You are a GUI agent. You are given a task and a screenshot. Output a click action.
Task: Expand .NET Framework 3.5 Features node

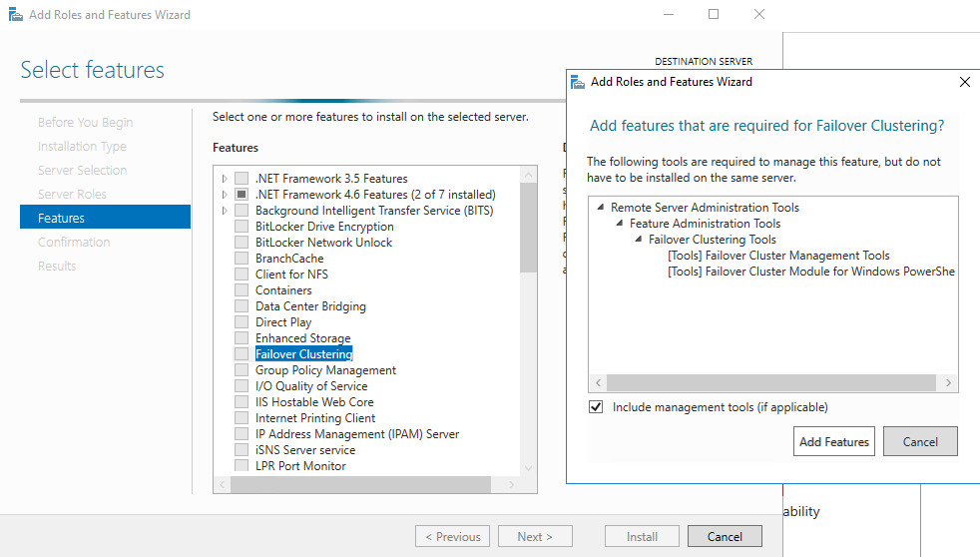tap(225, 178)
